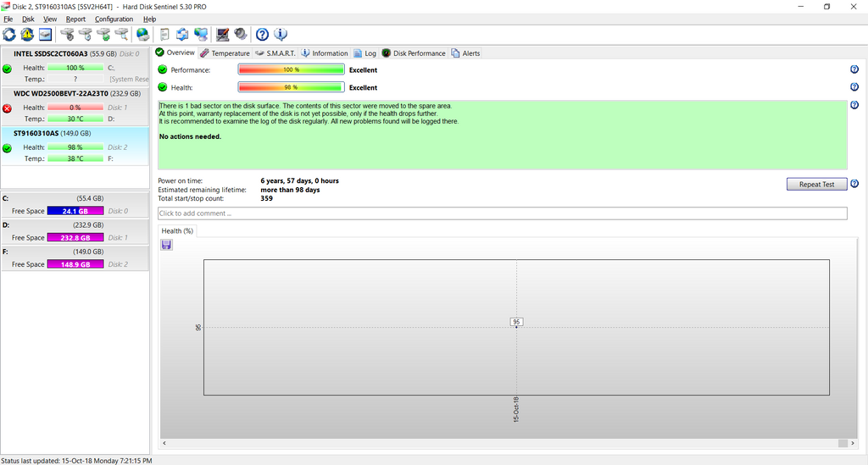
Task: Open the Help menu
Action: pyautogui.click(x=149, y=19)
